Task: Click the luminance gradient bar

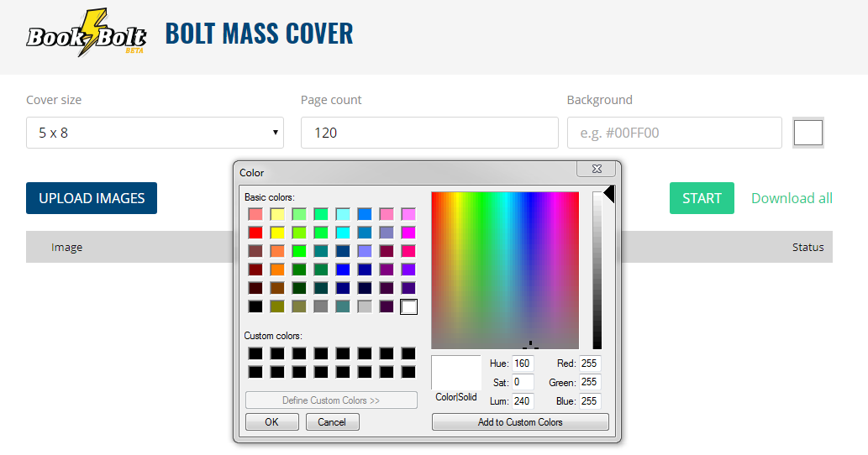Action: pos(597,270)
